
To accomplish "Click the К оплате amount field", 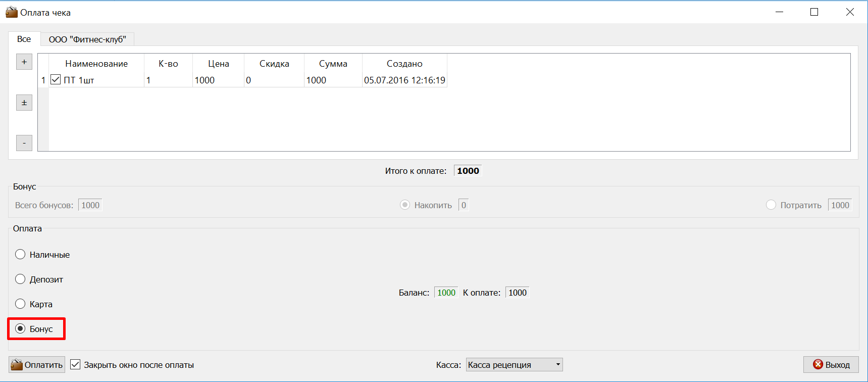I will (518, 293).
